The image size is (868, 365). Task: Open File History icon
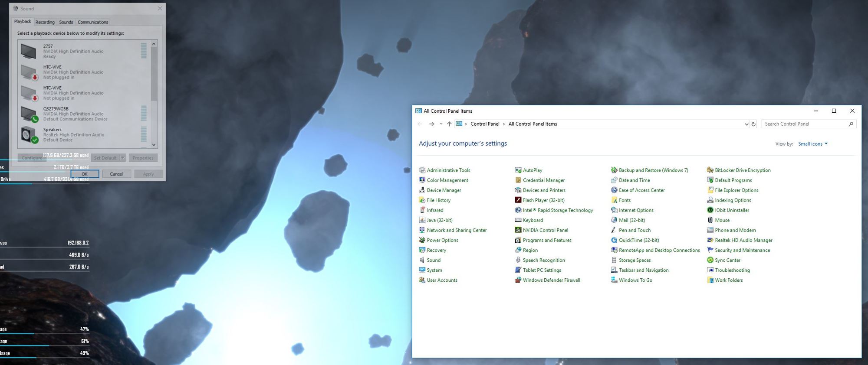[422, 200]
